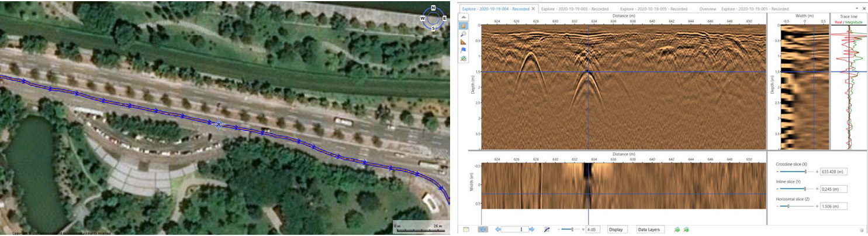Select the magnifier zoom tool
The width and height of the screenshot is (868, 236).
[x=464, y=34]
